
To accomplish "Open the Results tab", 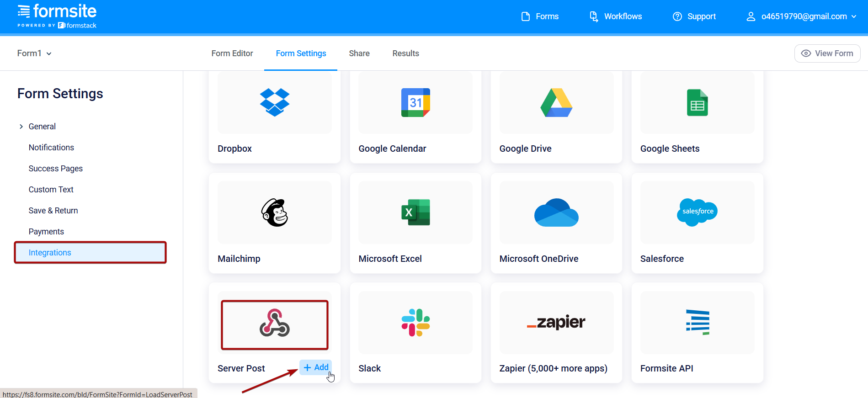I will [x=406, y=53].
